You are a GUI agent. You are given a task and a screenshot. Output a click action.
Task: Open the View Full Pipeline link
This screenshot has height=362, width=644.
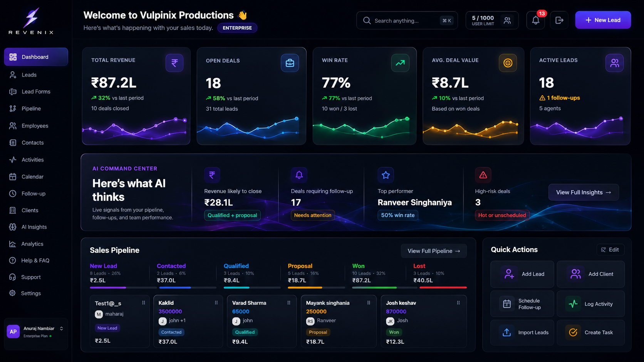[434, 251]
